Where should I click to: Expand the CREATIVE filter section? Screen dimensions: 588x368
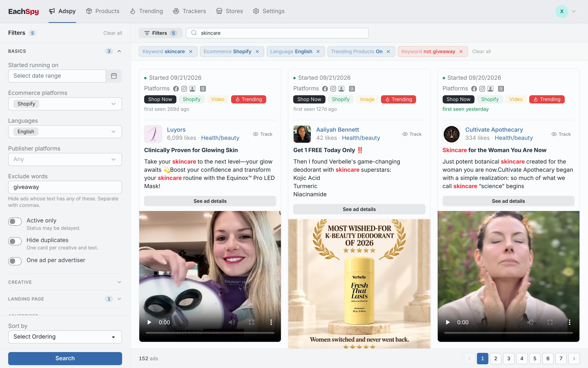[x=65, y=282]
